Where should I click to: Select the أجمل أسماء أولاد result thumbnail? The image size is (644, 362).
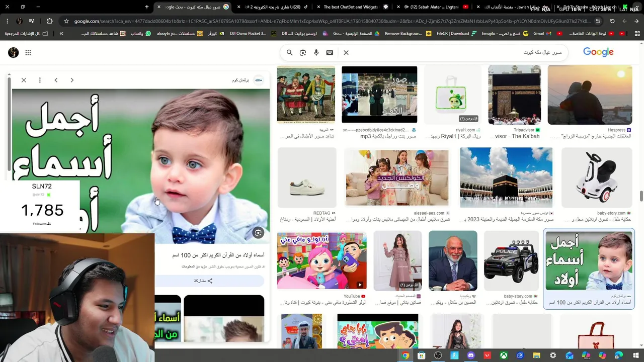pyautogui.click(x=589, y=261)
